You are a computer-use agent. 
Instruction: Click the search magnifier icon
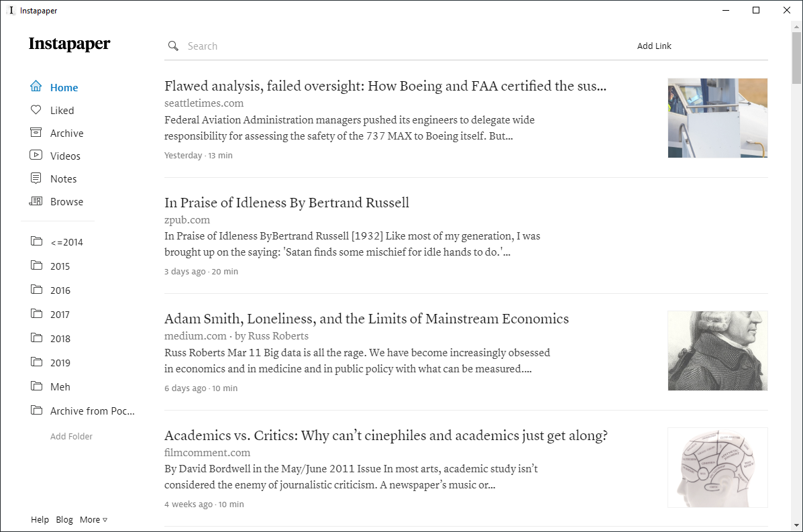point(173,46)
